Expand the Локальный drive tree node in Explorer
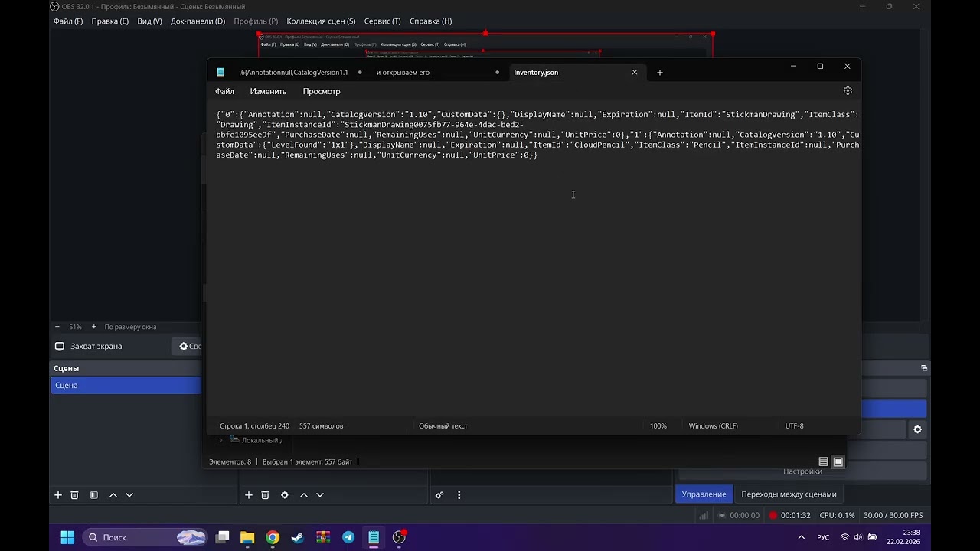The image size is (980, 551). click(x=220, y=440)
